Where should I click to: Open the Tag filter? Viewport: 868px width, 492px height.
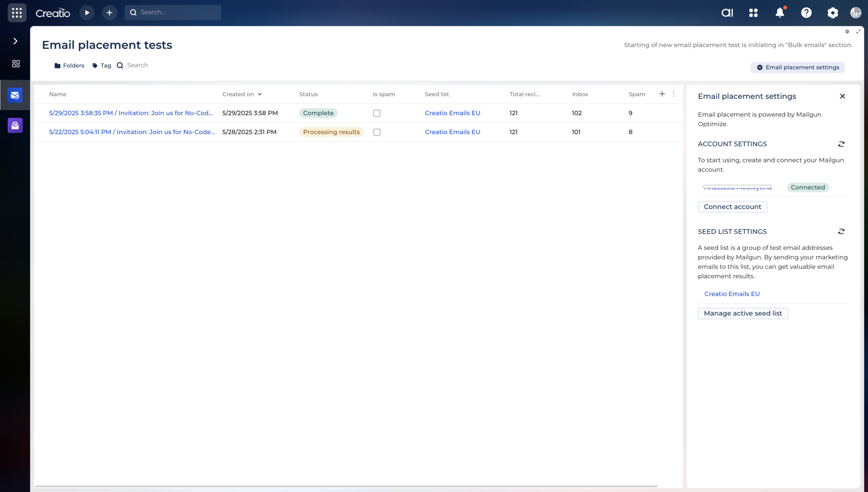click(102, 66)
